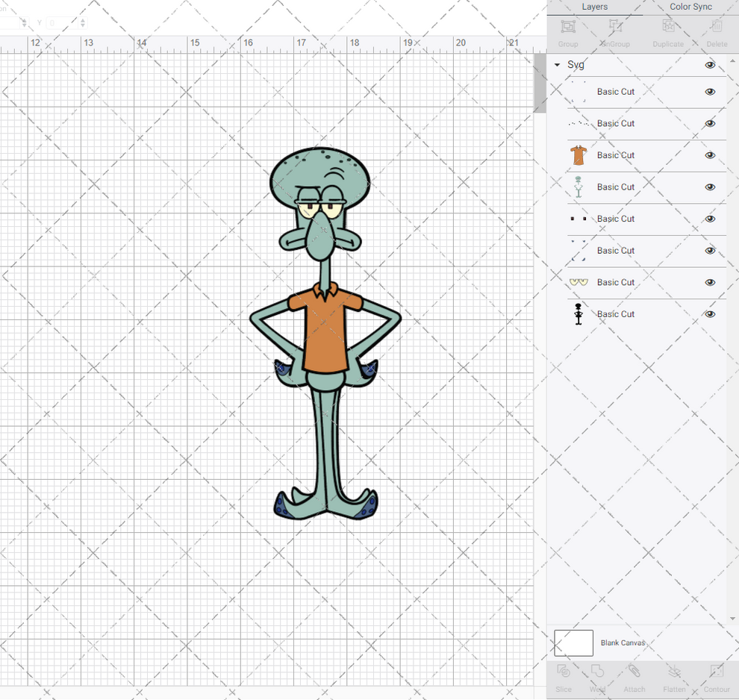Hide the Svg group with its eye toggle
The height and width of the screenshot is (700, 739).
(710, 65)
